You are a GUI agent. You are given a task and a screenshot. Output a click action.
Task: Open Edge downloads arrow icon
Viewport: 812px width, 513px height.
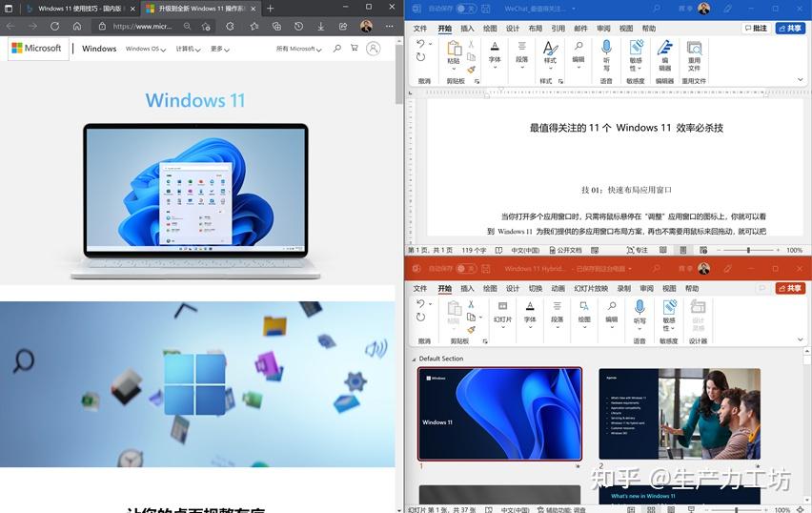point(321,26)
